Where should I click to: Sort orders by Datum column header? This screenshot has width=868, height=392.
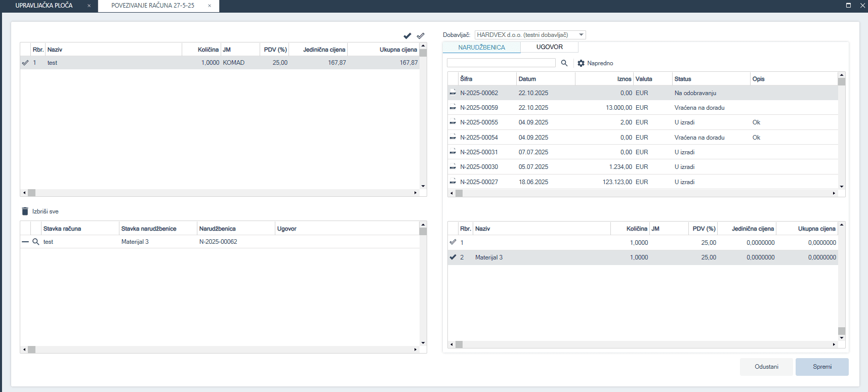pos(527,79)
